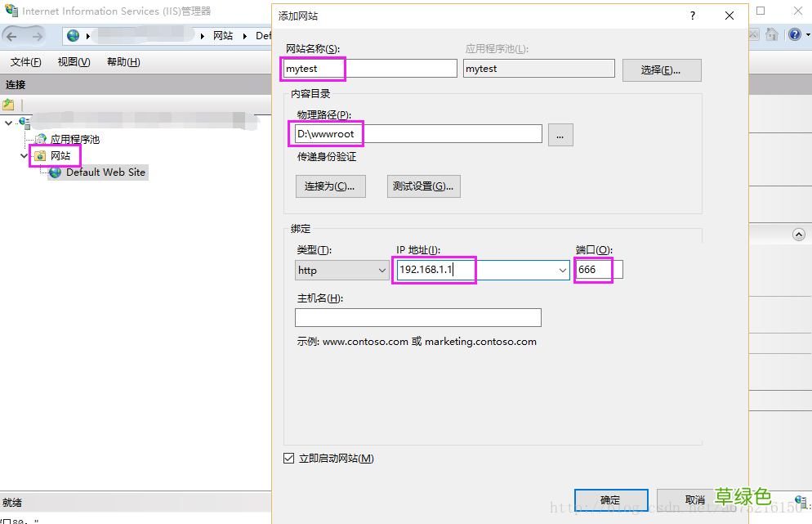Image resolution: width=812 pixels, height=524 pixels.
Task: Click the browse ... button for physical path
Action: point(560,135)
